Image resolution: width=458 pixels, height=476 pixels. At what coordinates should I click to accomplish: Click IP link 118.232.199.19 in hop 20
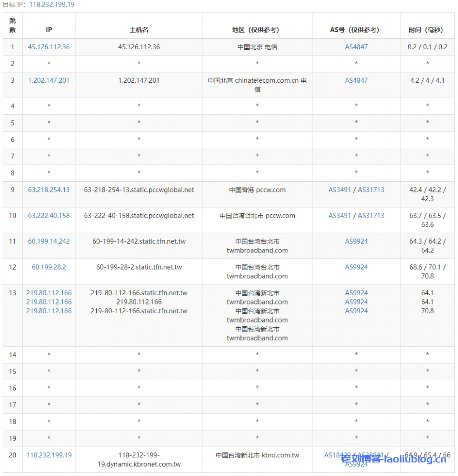48,455
